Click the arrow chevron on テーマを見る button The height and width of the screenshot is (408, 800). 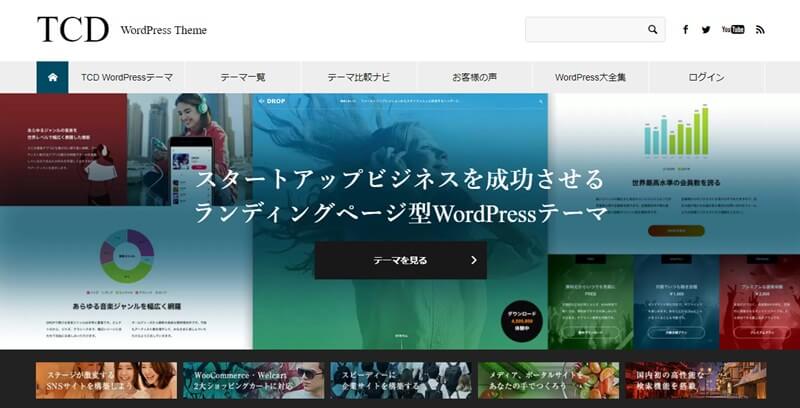click(x=474, y=260)
